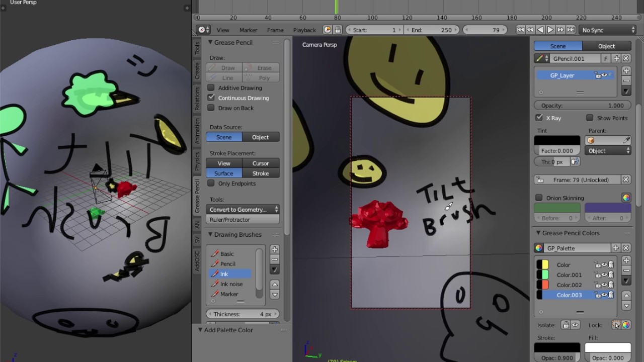Click the current frame 79 field
644x362 pixels.
(486, 30)
